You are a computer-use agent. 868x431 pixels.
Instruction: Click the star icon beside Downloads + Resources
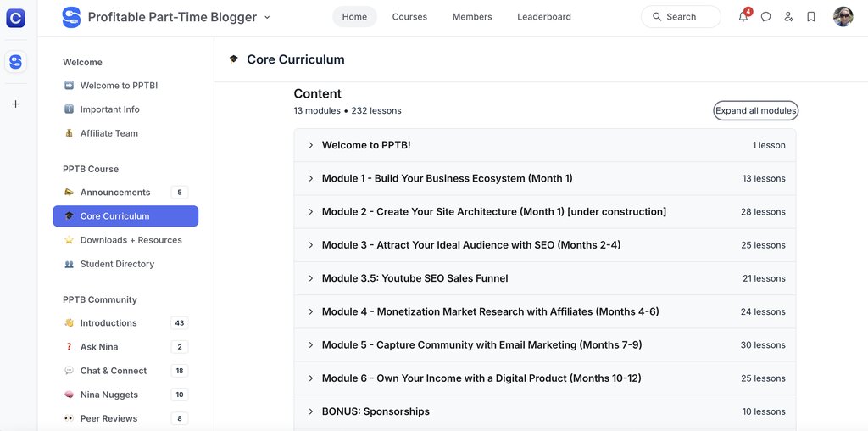click(69, 240)
